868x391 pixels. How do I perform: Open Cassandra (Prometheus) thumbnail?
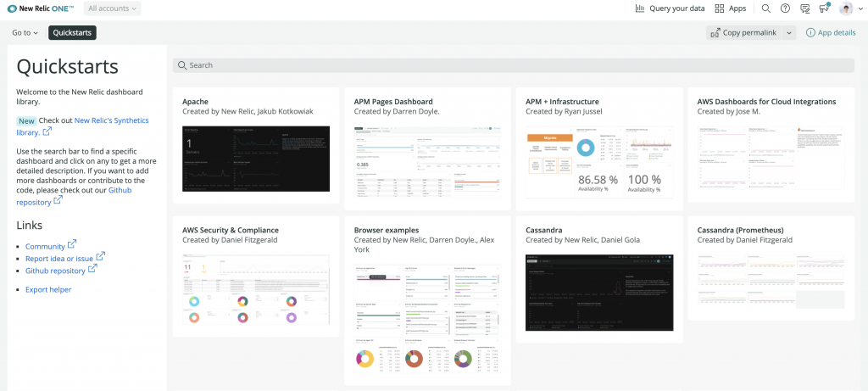click(x=771, y=282)
